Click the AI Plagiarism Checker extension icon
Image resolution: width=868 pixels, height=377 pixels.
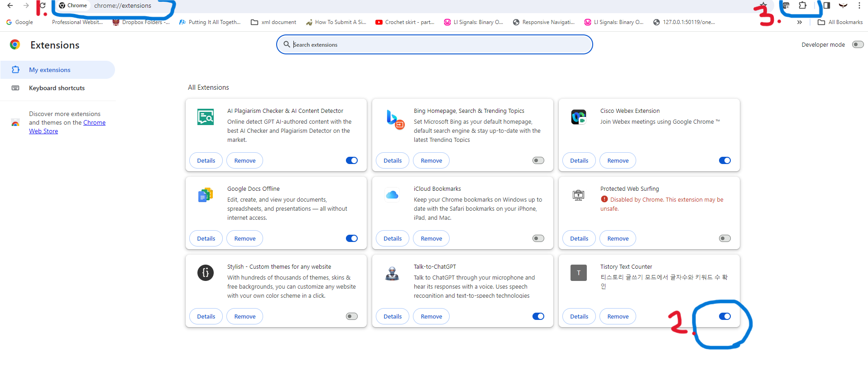[x=206, y=117]
